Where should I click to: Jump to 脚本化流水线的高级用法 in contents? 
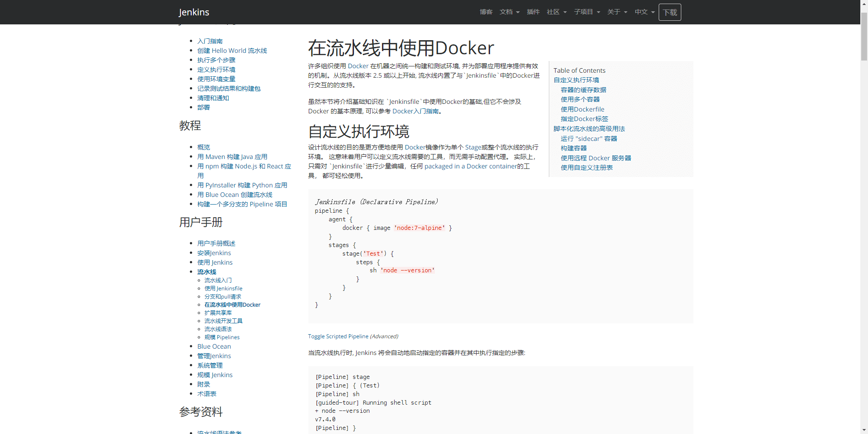(589, 129)
